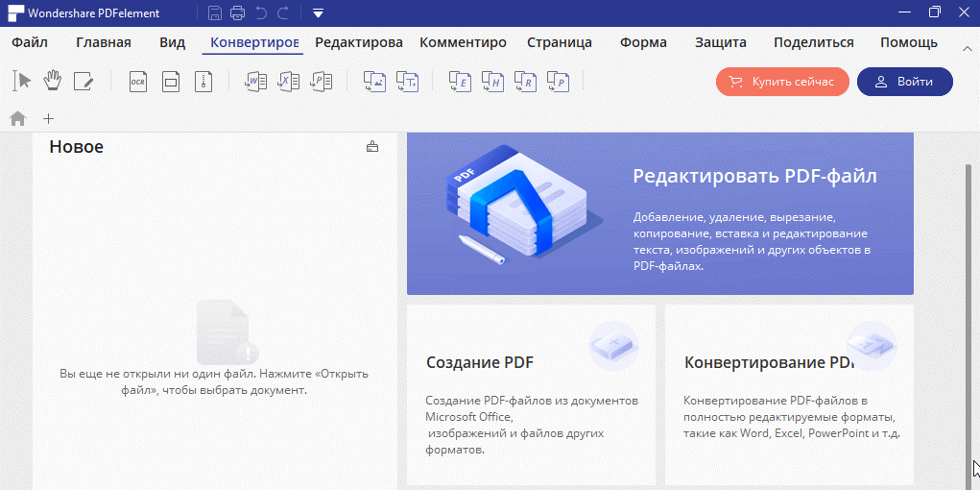The image size is (980, 490).
Task: Click the Optimize PDF icon next to OCR
Action: (x=171, y=82)
